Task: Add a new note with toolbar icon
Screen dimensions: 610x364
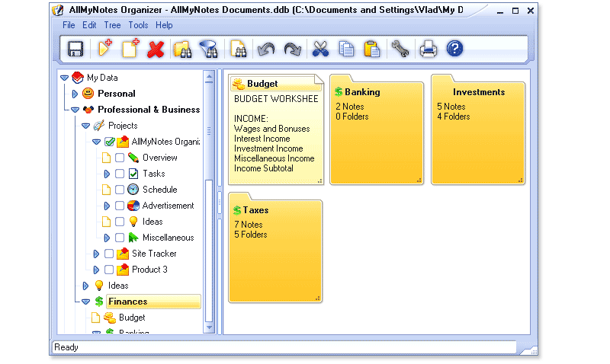Action: (x=130, y=49)
